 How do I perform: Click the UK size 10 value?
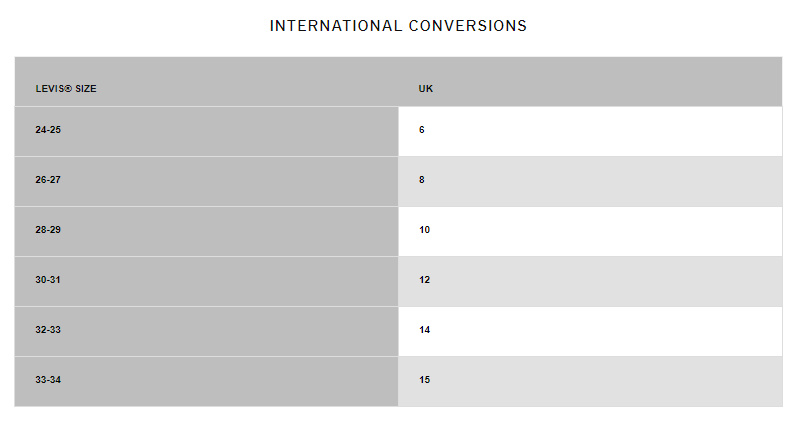point(425,230)
